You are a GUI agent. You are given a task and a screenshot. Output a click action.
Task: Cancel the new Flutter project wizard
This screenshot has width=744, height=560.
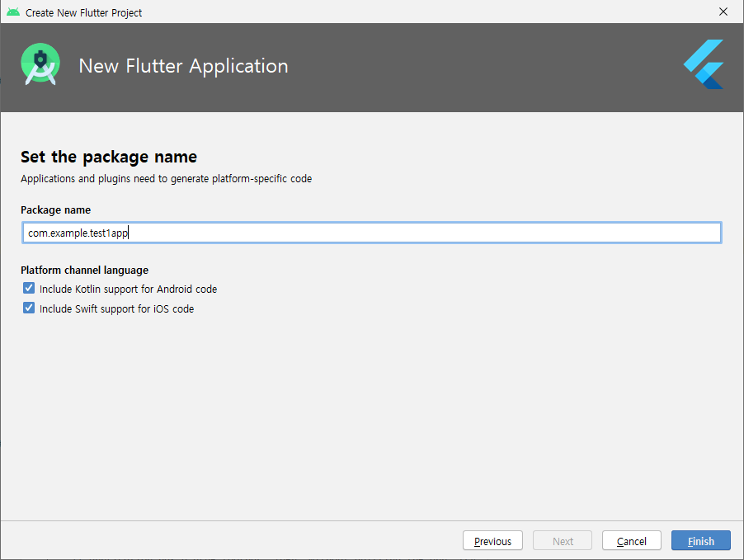click(x=632, y=540)
